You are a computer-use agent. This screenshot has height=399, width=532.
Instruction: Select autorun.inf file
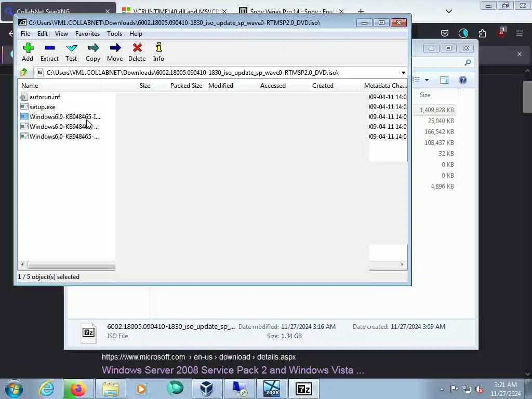45,97
